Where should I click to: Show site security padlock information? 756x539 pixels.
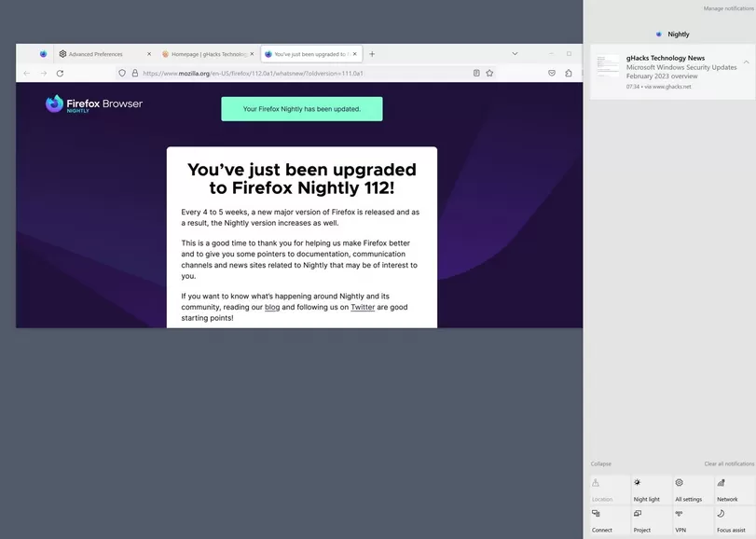click(x=135, y=73)
